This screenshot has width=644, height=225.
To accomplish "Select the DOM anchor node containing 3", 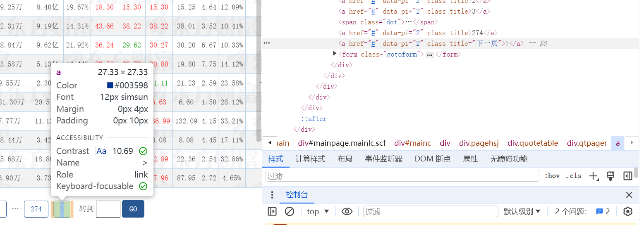I will tap(414, 11).
